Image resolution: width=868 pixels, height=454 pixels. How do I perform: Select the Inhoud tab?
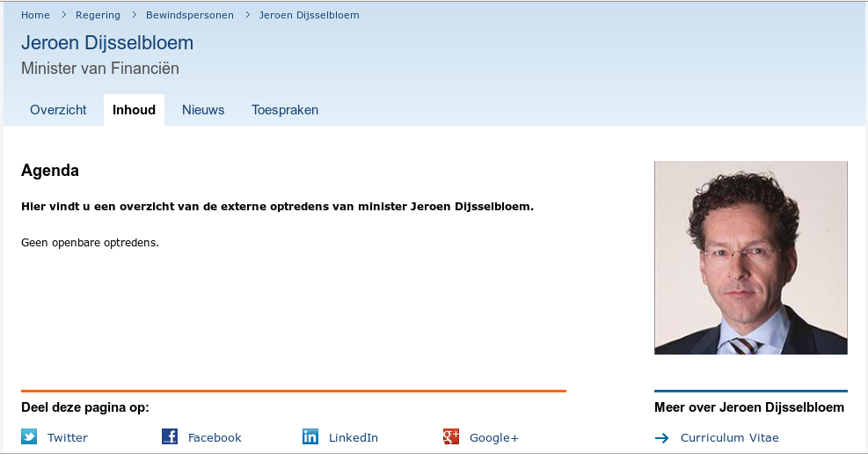coord(134,110)
